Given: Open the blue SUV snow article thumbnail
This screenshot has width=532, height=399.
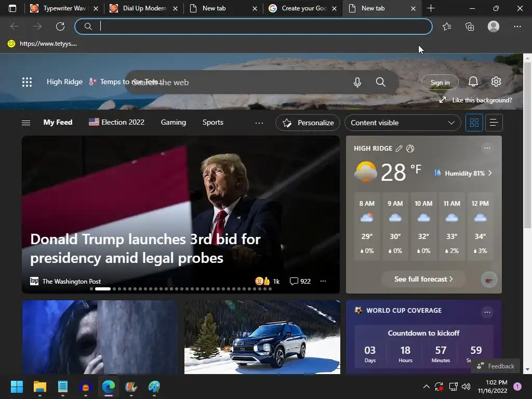Looking at the screenshot, I should (x=262, y=337).
